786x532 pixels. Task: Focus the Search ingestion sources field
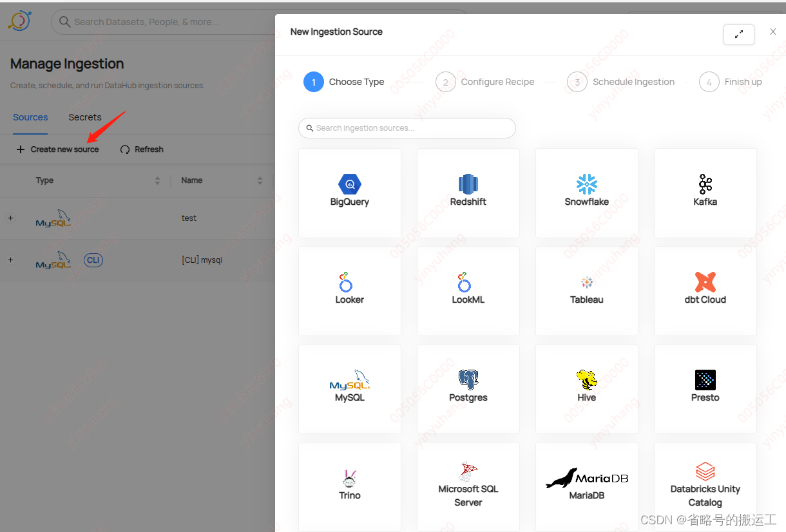[x=407, y=128]
